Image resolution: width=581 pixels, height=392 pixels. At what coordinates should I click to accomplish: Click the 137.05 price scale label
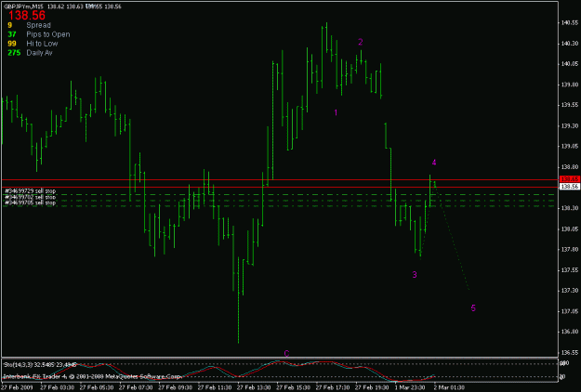tap(570, 311)
